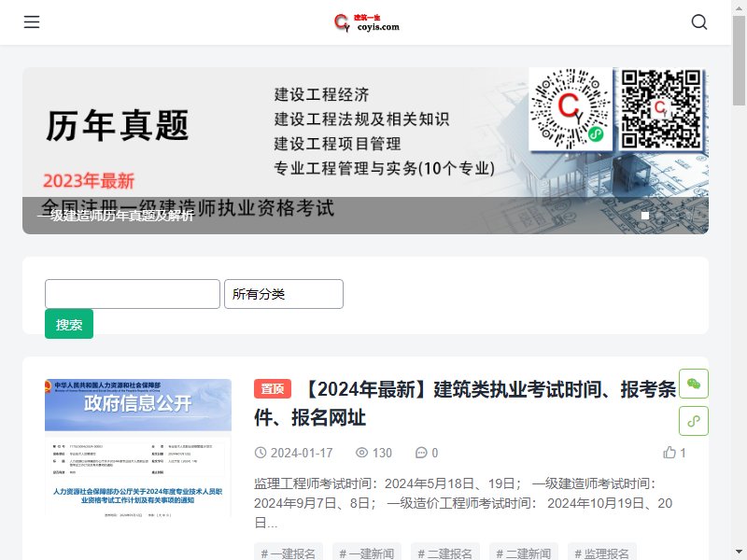Click the WeChat mini-program QR code
The width and height of the screenshot is (747, 560).
571,109
